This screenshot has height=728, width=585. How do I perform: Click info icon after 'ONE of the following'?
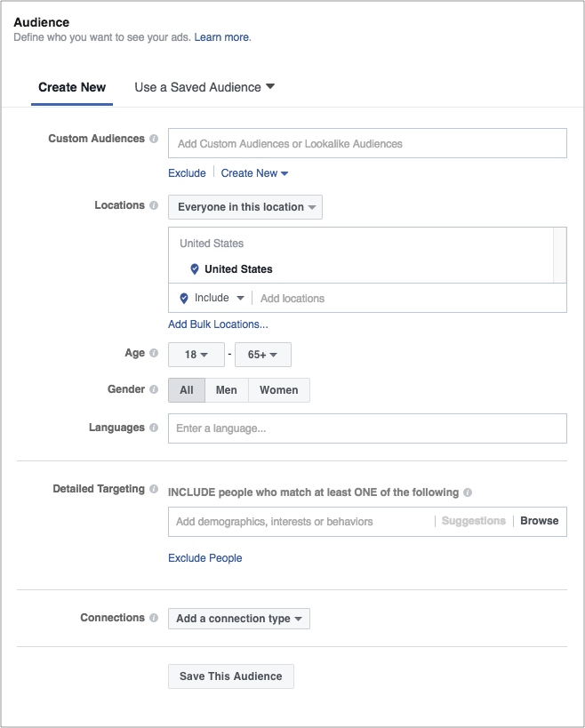(x=468, y=492)
